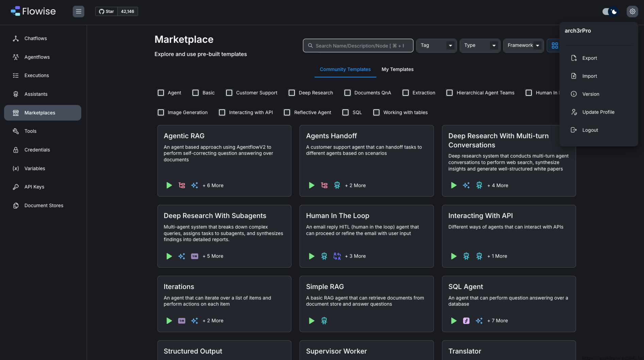Open Chatflows from the sidebar
The width and height of the screenshot is (644, 360).
pos(36,38)
